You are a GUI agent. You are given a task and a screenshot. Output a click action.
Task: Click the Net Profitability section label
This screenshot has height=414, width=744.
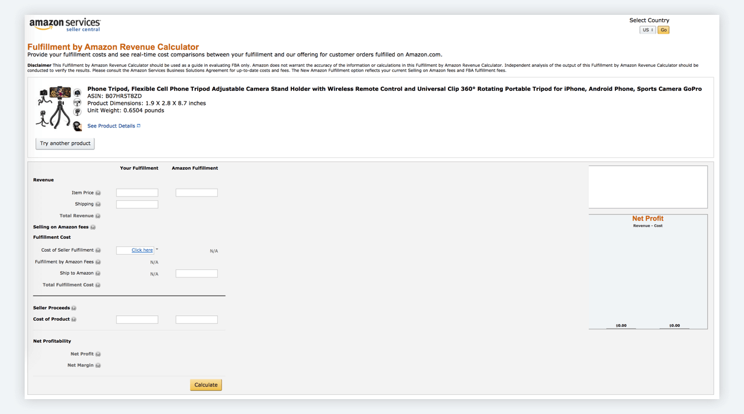point(52,341)
